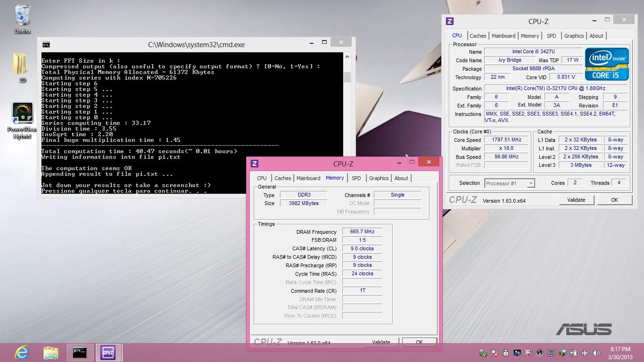Click Level 3 cache value 3 MBytes

coord(581,165)
